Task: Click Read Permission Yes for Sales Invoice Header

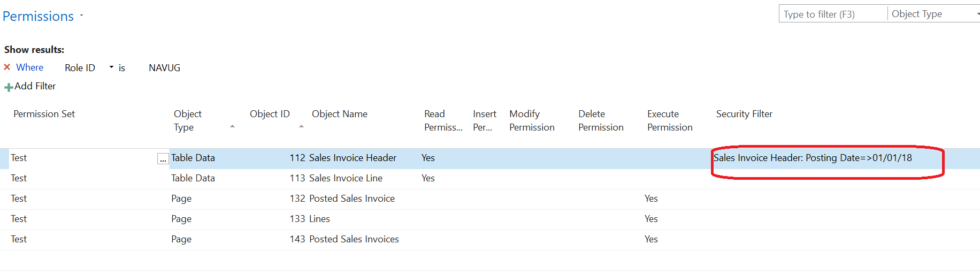Action: [428, 158]
